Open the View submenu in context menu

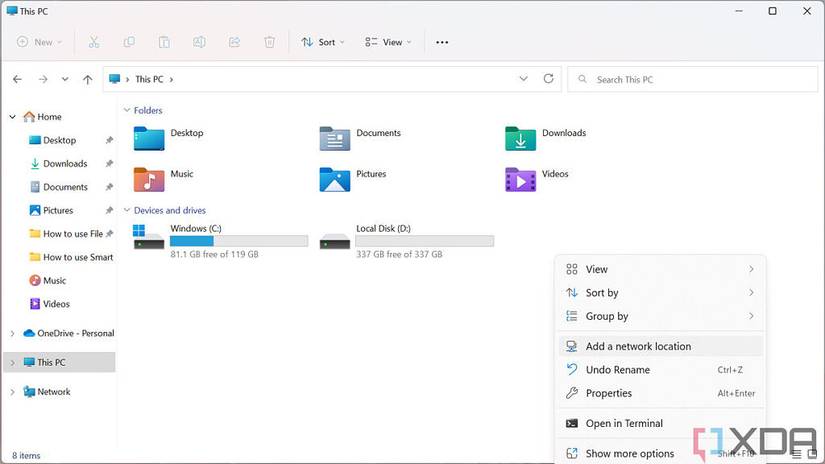click(x=660, y=269)
